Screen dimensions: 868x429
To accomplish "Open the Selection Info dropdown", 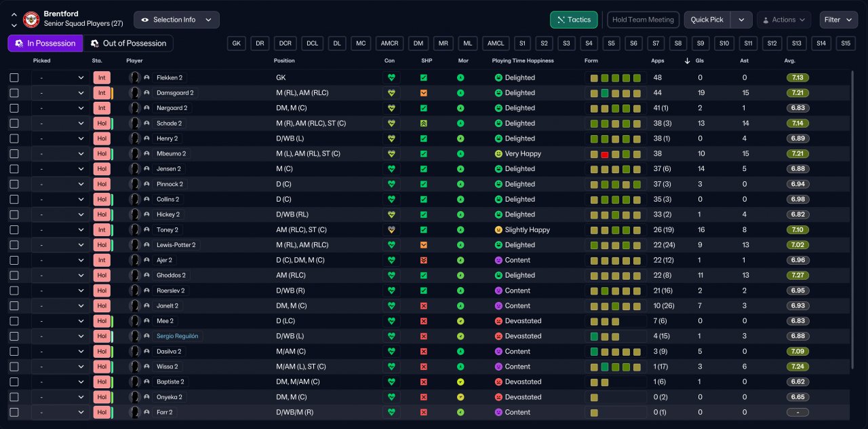I will pyautogui.click(x=176, y=20).
